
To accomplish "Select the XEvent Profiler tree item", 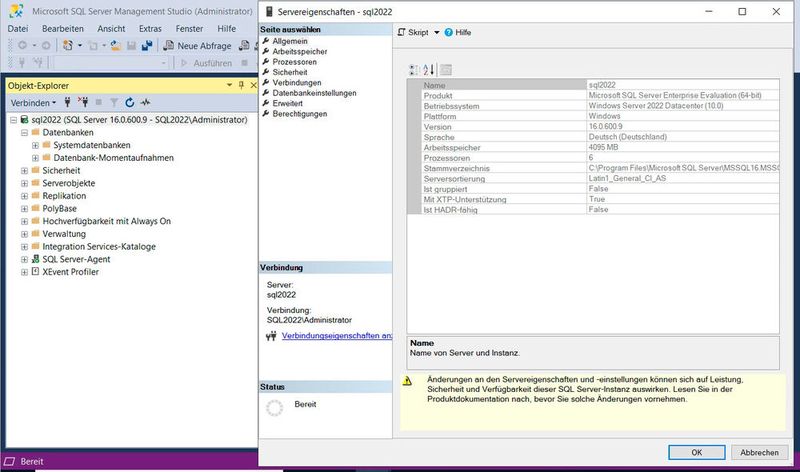I will (70, 272).
